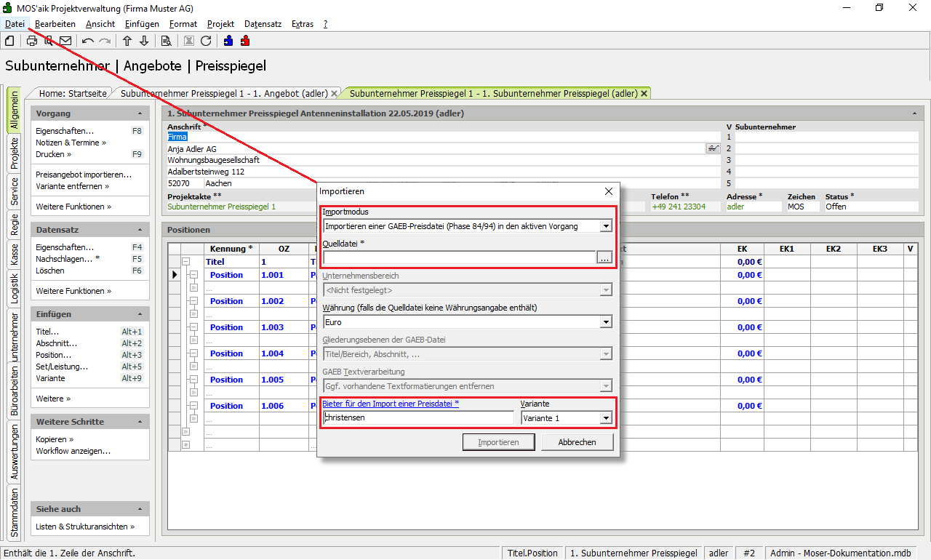Open the Projekt menu
Image resolution: width=931 pixels, height=560 pixels.
[220, 24]
